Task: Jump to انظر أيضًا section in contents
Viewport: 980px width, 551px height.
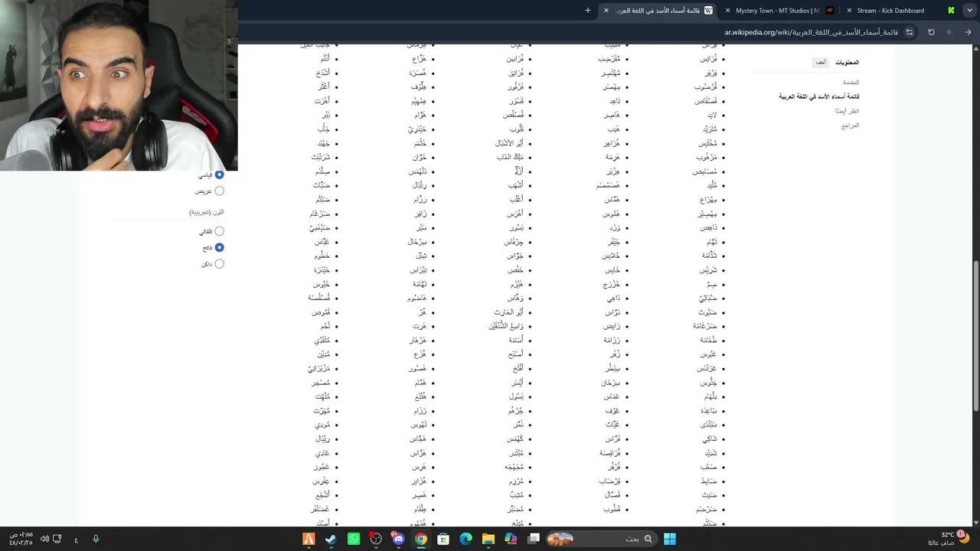Action: (847, 111)
